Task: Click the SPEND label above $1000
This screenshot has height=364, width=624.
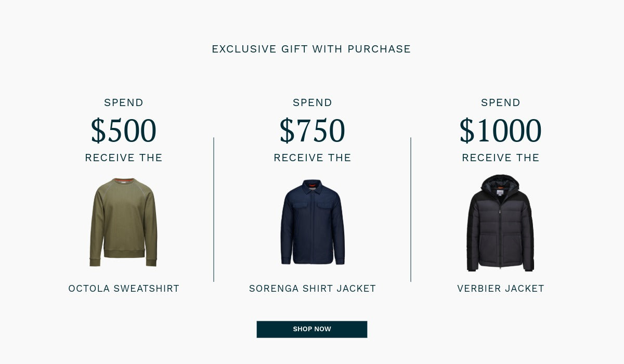Action: click(500, 103)
